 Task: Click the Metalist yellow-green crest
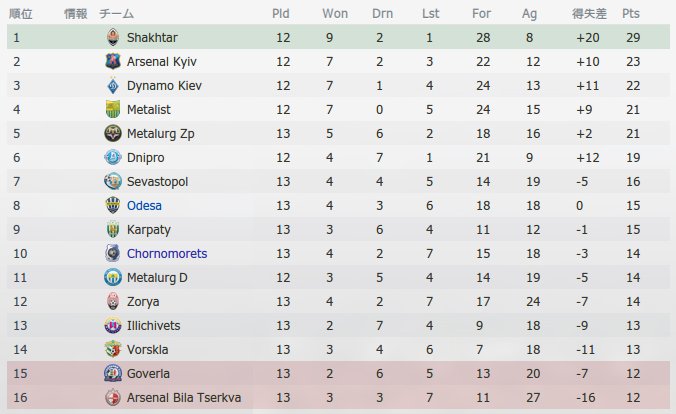(113, 110)
